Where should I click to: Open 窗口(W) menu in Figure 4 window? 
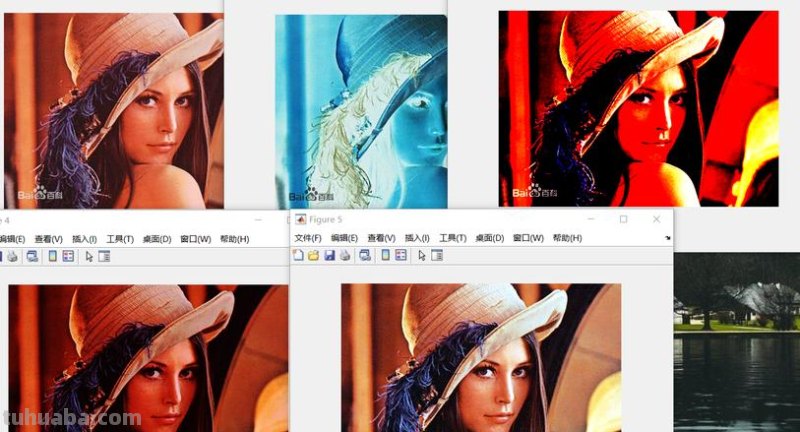195,239
